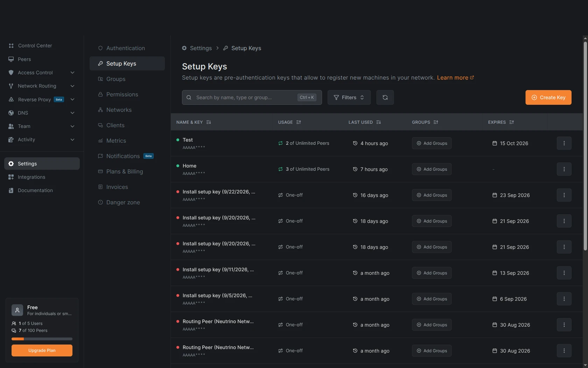Click the Peers monitor icon in the sidebar
Image resolution: width=588 pixels, height=368 pixels.
(x=11, y=59)
